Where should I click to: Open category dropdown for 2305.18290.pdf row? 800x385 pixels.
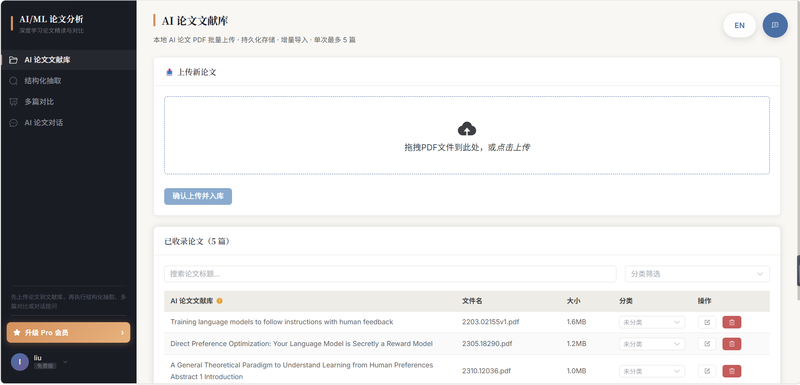point(652,344)
